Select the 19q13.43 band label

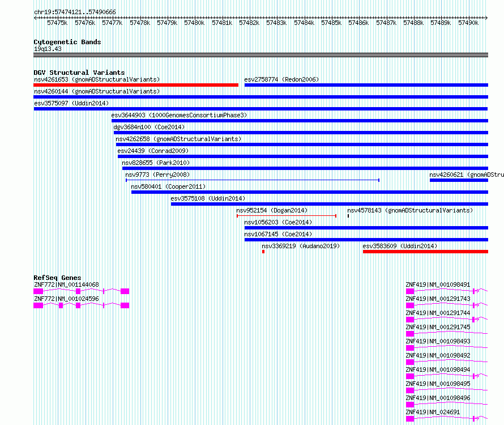tap(48, 49)
